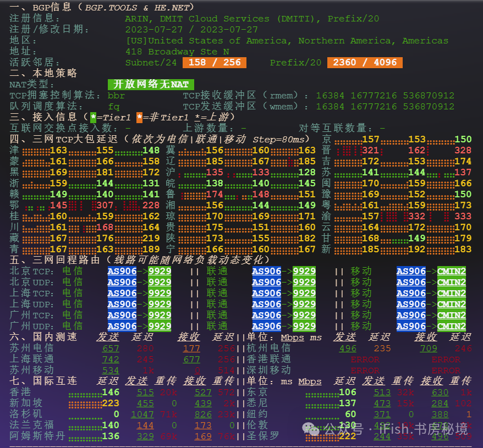
Task: Click the orange Subnet/24 158 / 256 badge
Action: pyautogui.click(x=215, y=63)
